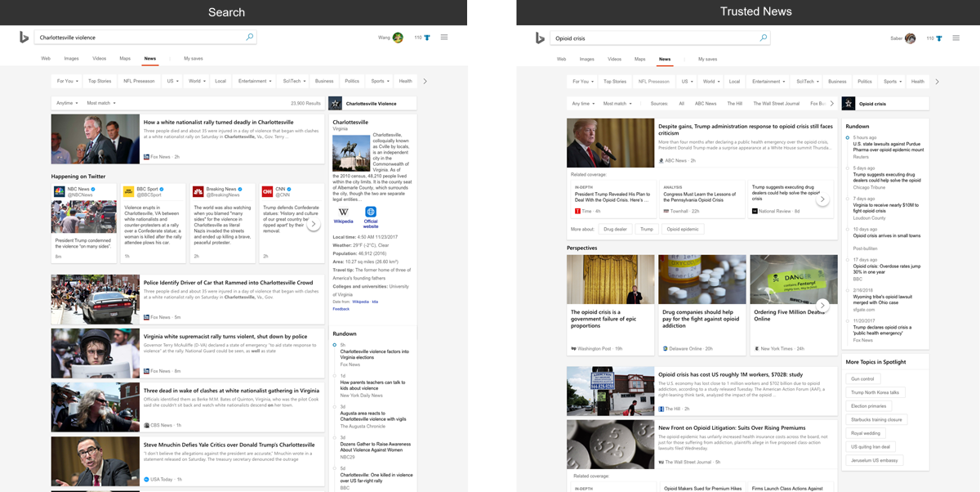Click the Drug dealer topic button

pyautogui.click(x=615, y=230)
